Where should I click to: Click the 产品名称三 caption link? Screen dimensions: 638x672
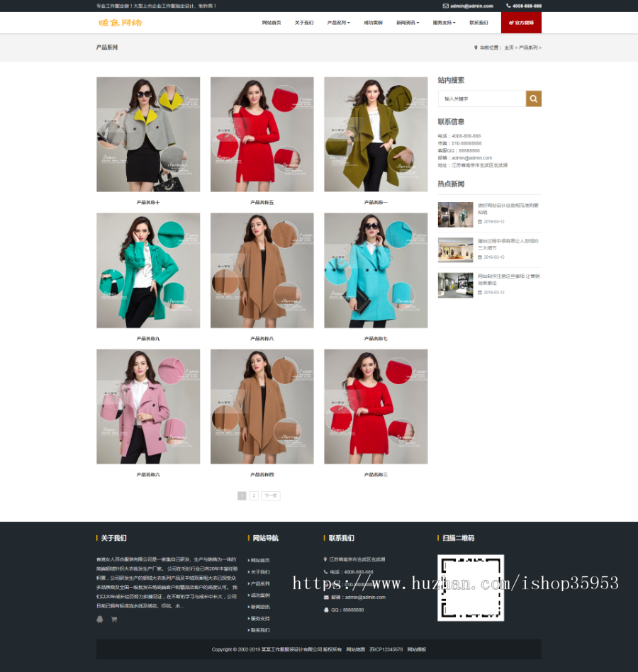376,474
